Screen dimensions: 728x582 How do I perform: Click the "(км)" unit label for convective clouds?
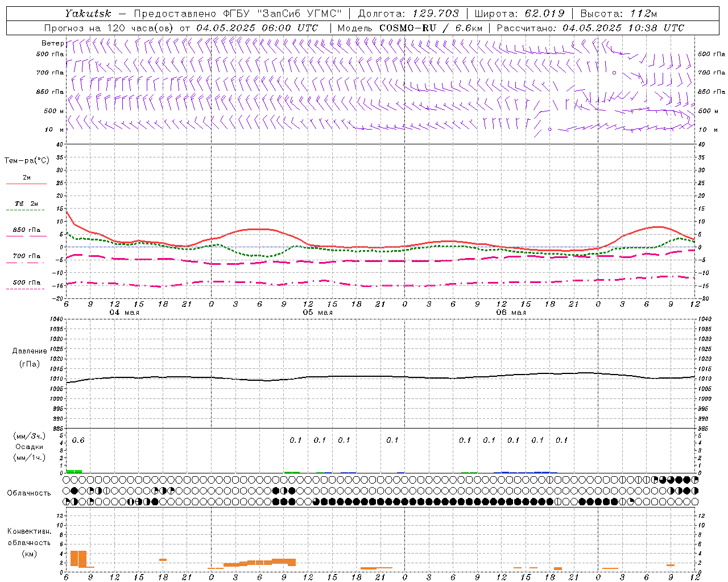[30, 554]
